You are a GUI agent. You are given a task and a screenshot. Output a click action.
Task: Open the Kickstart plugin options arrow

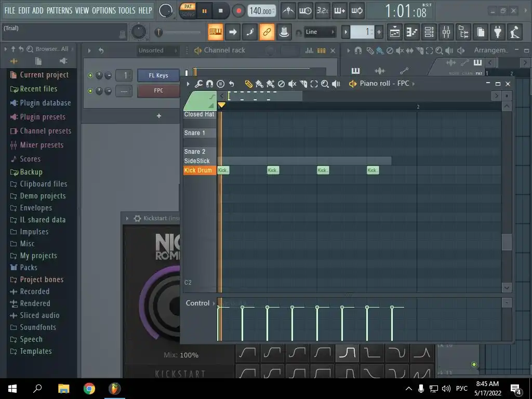[x=127, y=219]
